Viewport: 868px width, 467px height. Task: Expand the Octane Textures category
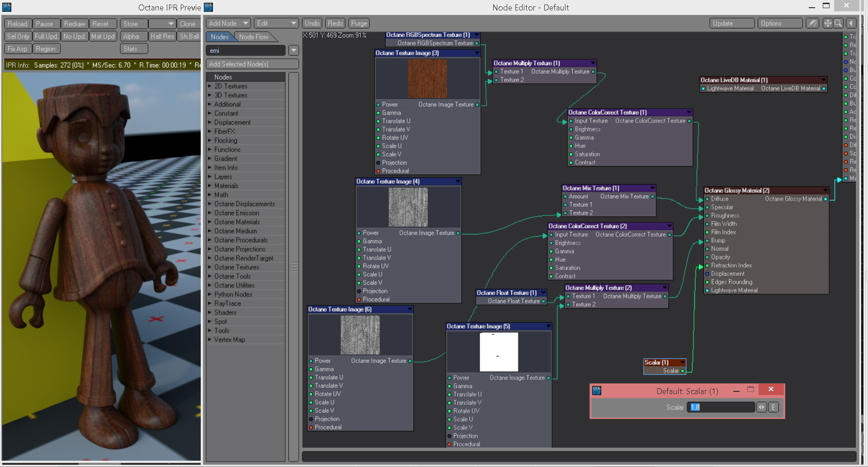[x=210, y=267]
